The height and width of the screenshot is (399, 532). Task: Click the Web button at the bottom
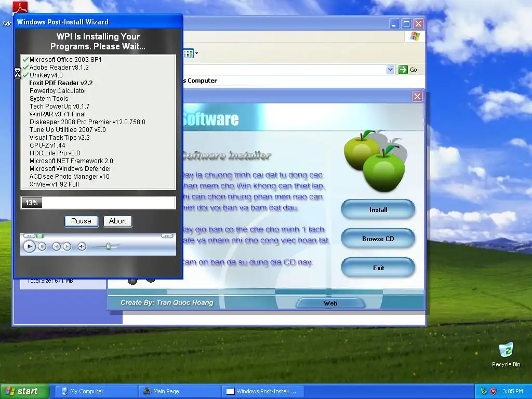[330, 303]
